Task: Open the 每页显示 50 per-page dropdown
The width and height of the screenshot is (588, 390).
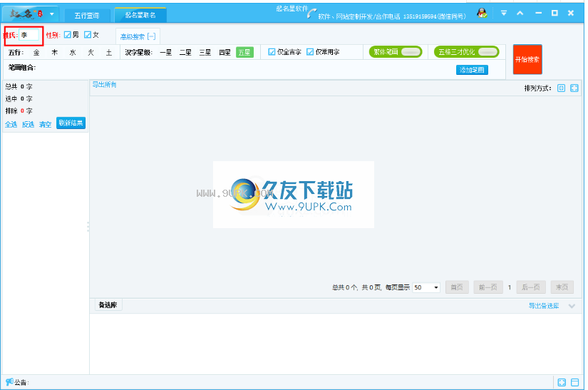Action: pos(426,287)
